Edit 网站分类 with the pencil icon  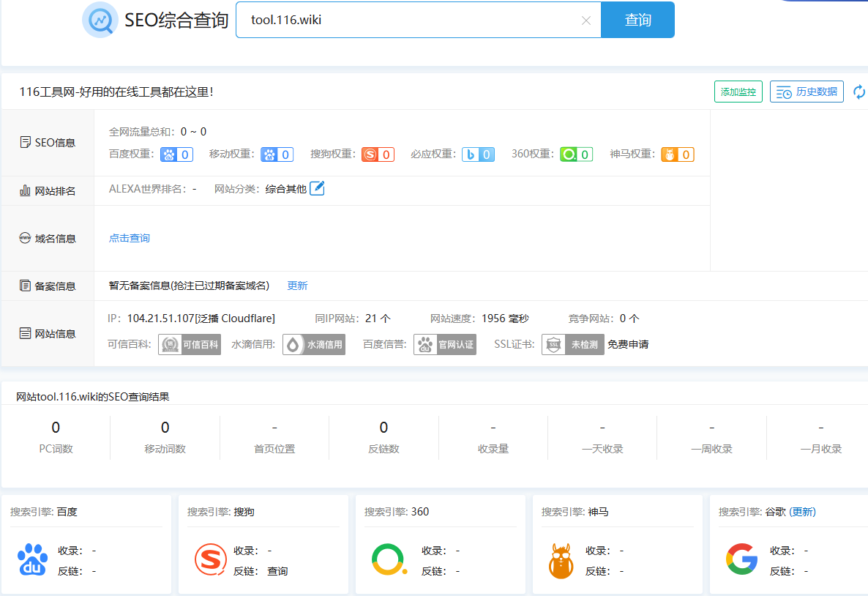(x=317, y=189)
